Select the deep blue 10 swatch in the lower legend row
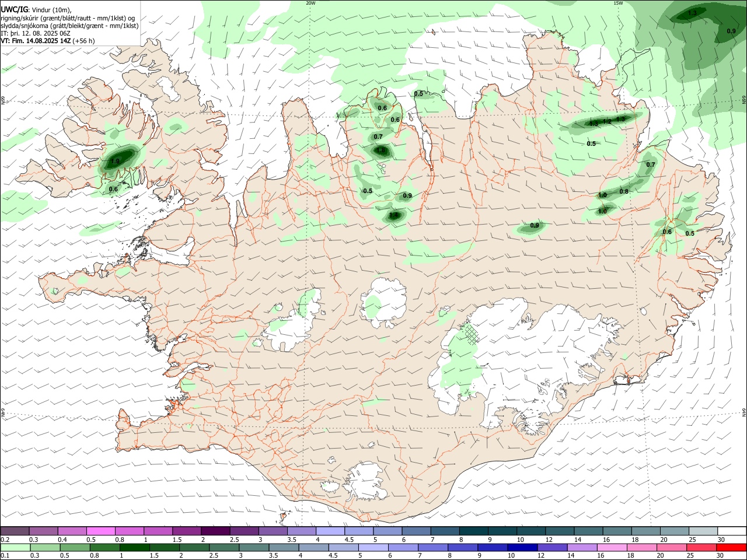Viewport: 747px width, 560px height. tap(522, 547)
